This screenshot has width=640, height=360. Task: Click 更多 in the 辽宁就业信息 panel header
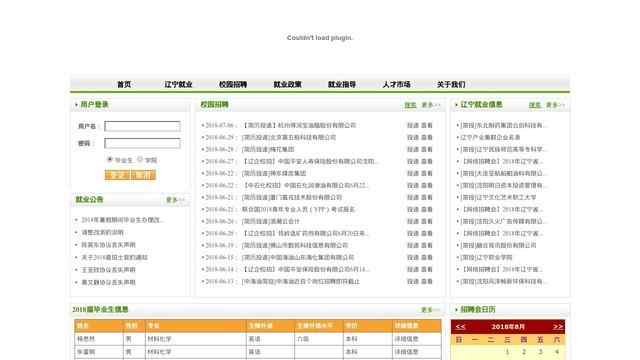(x=555, y=105)
